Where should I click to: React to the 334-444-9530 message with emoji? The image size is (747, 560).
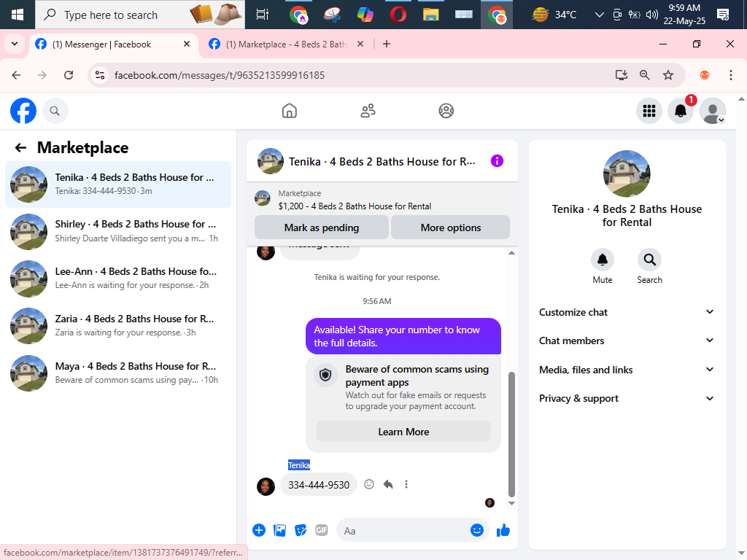(x=368, y=484)
